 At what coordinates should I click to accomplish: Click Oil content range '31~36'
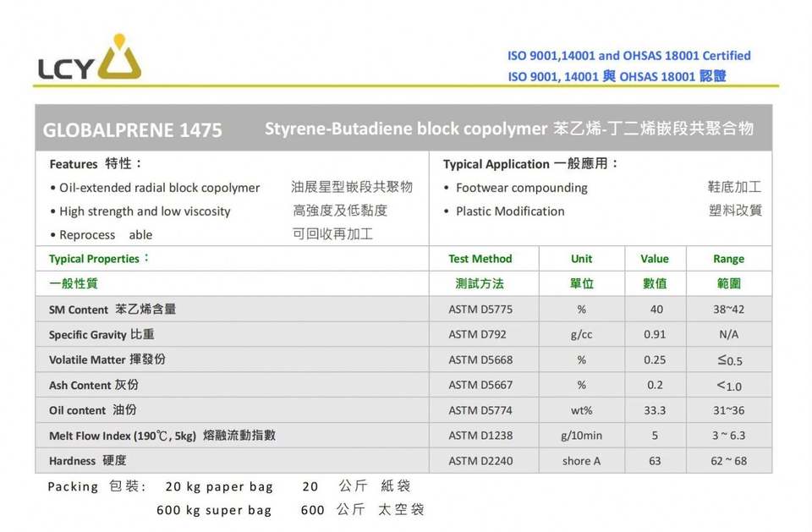[728, 410]
